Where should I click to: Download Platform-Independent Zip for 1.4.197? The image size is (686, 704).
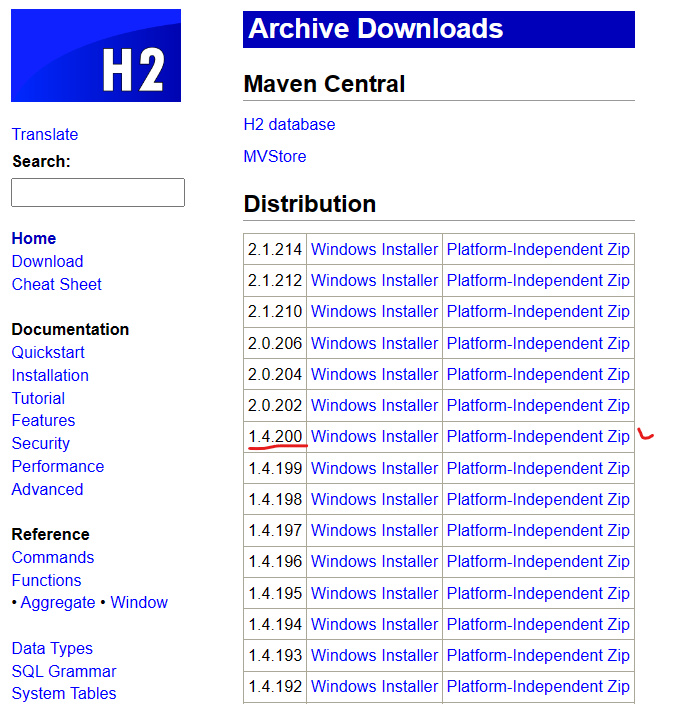(x=538, y=530)
